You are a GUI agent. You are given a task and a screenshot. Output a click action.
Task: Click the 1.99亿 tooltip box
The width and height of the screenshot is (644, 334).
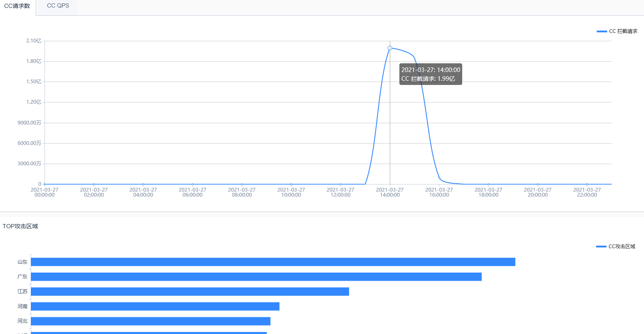point(431,74)
